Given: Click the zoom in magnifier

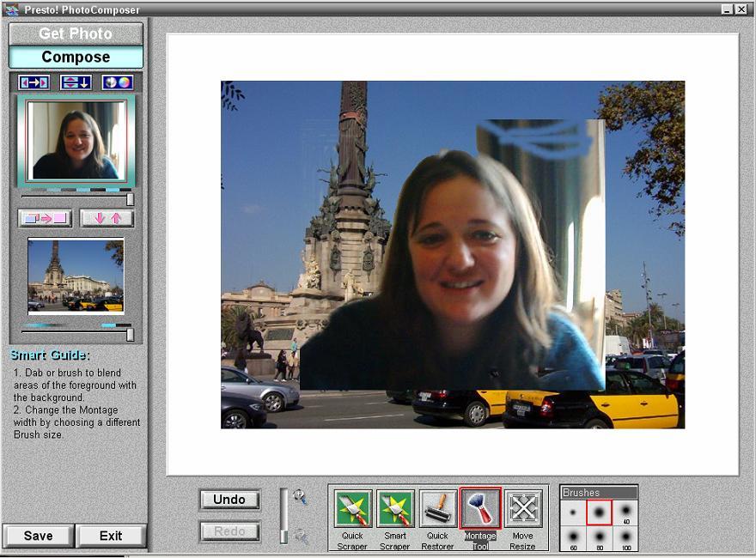Looking at the screenshot, I should coord(300,496).
